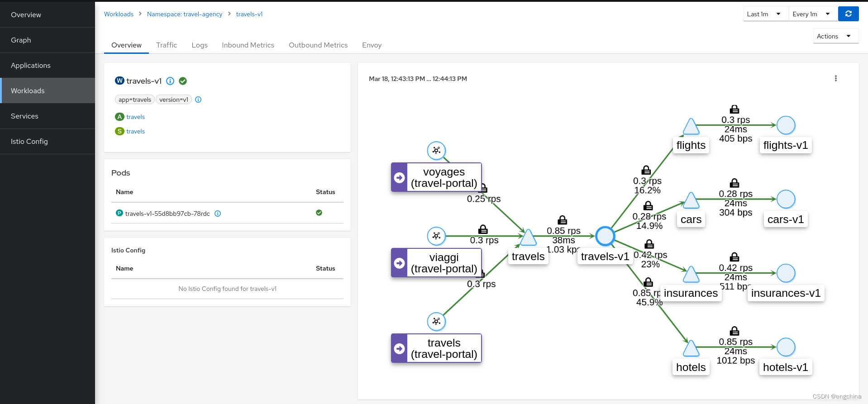868x404 pixels.
Task: Go to Istio Config in sidebar
Action: coord(29,142)
